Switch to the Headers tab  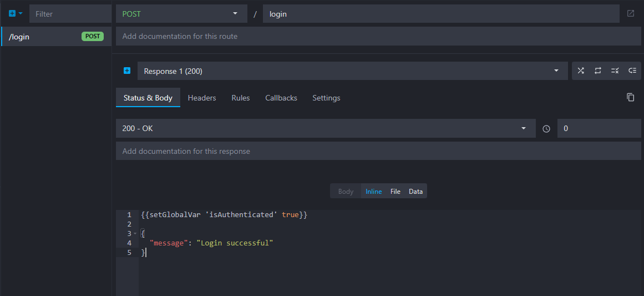(202, 98)
